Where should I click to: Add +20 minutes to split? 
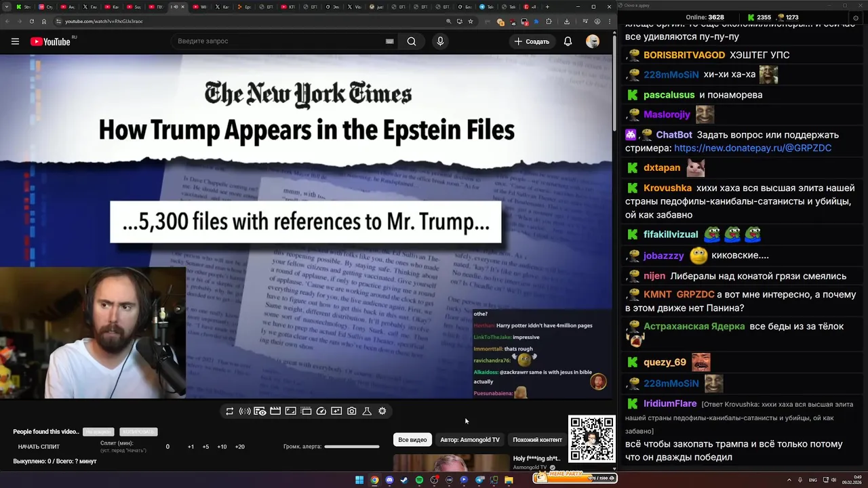(x=239, y=447)
